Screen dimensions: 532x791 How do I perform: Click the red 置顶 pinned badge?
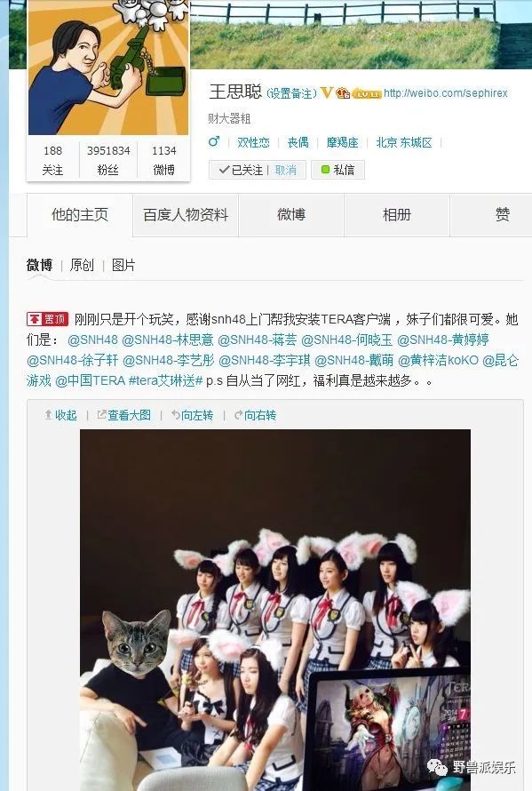pyautogui.click(x=47, y=319)
